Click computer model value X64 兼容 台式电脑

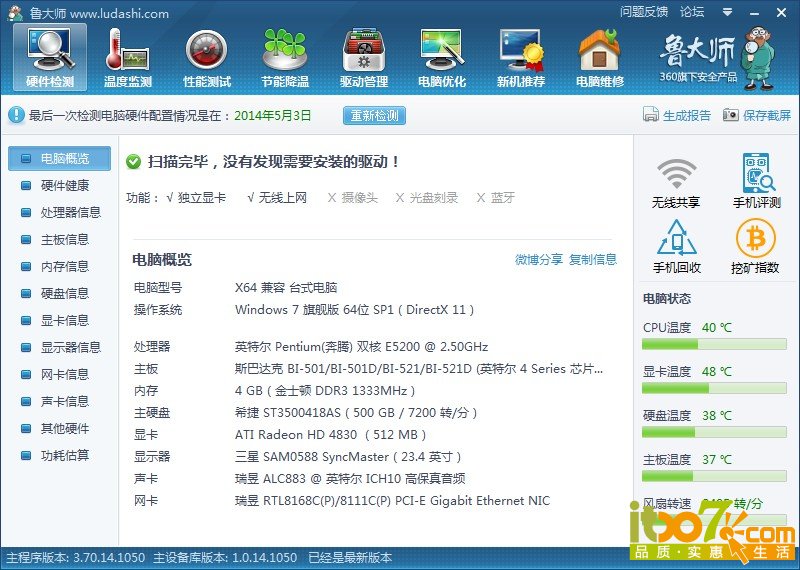click(x=286, y=288)
